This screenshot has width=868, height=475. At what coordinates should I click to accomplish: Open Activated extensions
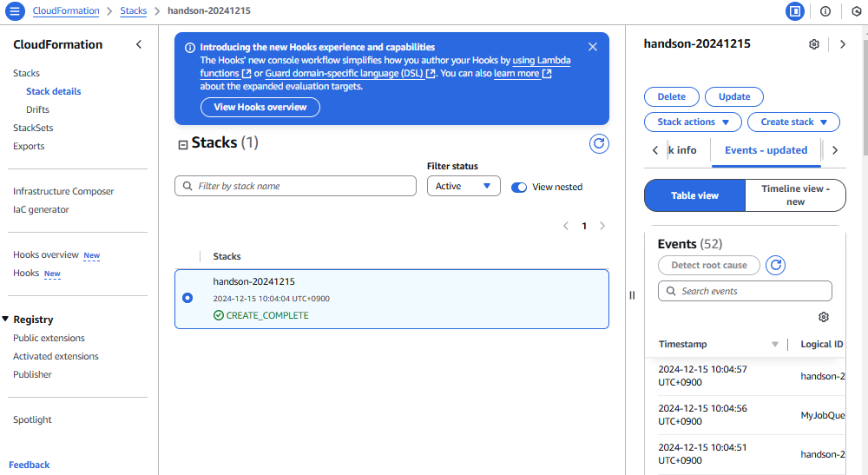(56, 356)
